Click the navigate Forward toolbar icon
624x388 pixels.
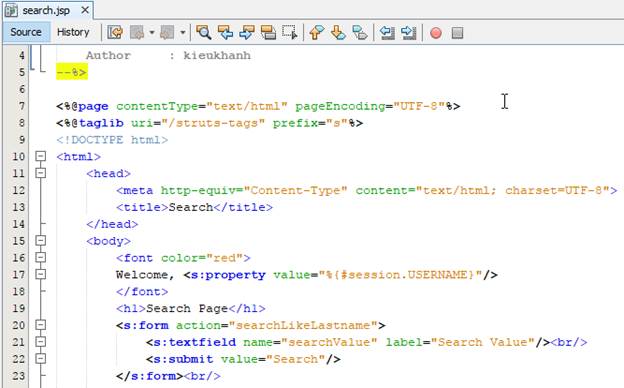tap(167, 32)
